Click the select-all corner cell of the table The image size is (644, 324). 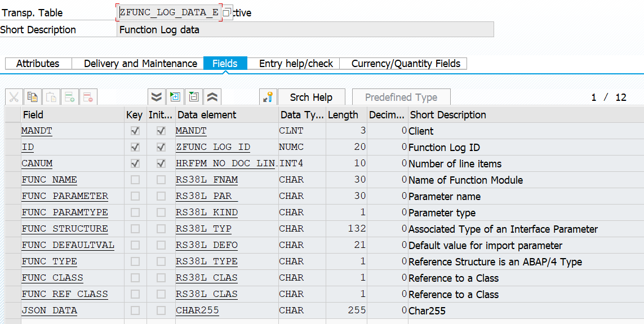pos(13,114)
